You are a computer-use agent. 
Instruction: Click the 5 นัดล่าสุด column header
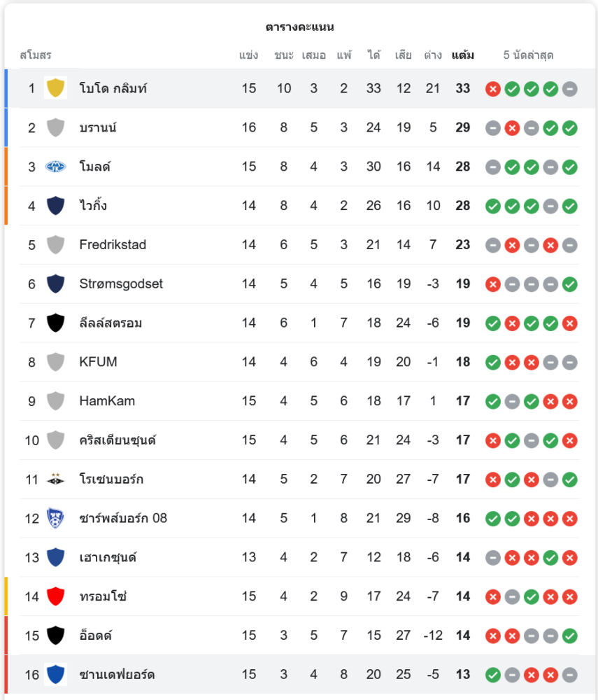tap(528, 55)
